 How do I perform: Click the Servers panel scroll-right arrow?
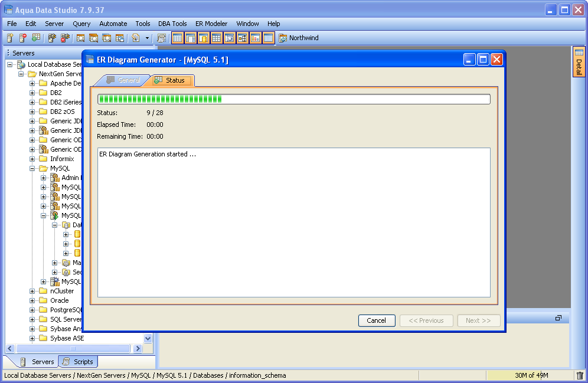(138, 349)
